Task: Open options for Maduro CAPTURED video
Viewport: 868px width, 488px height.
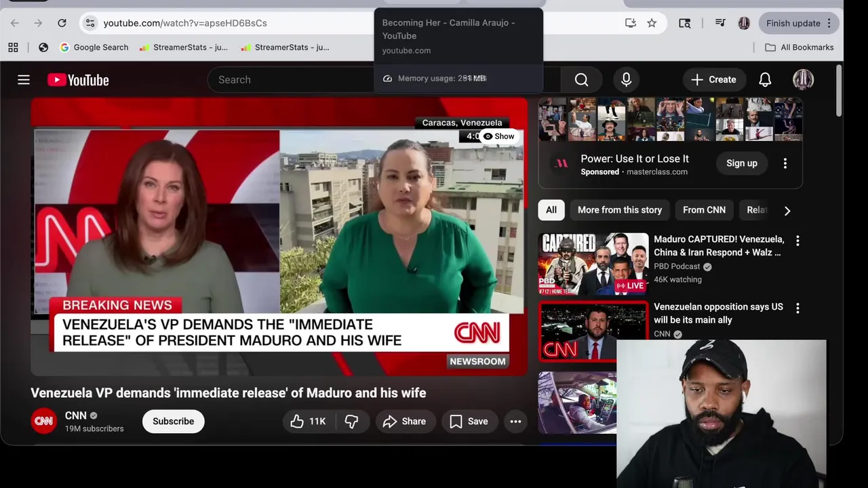Action: point(797,241)
